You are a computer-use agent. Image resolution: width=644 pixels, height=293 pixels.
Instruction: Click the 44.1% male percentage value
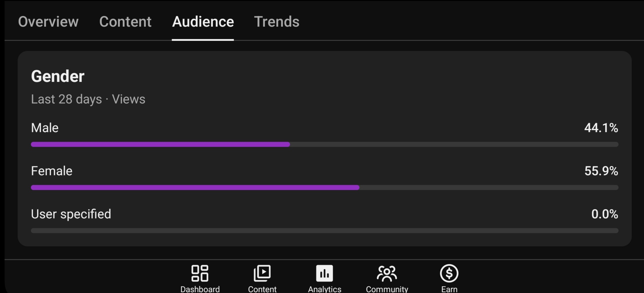pyautogui.click(x=601, y=128)
